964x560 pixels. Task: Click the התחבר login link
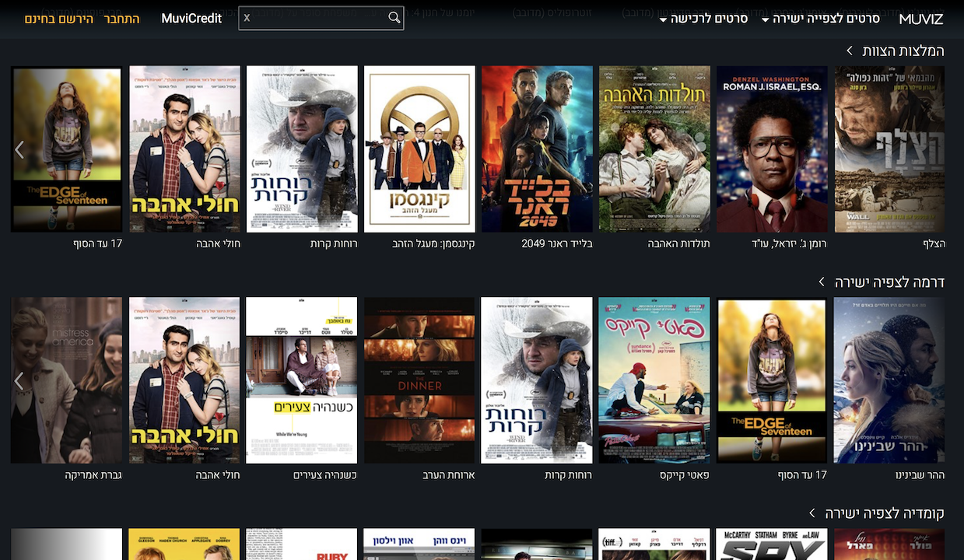click(122, 18)
